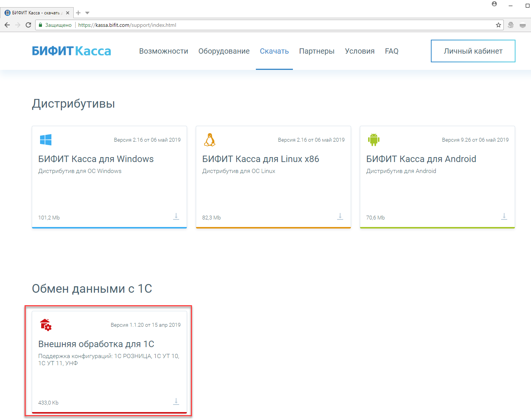The height and width of the screenshot is (420, 531).
Task: Click 'Версия 1.1.20 от 15 апр 2019' text
Action: (x=146, y=325)
